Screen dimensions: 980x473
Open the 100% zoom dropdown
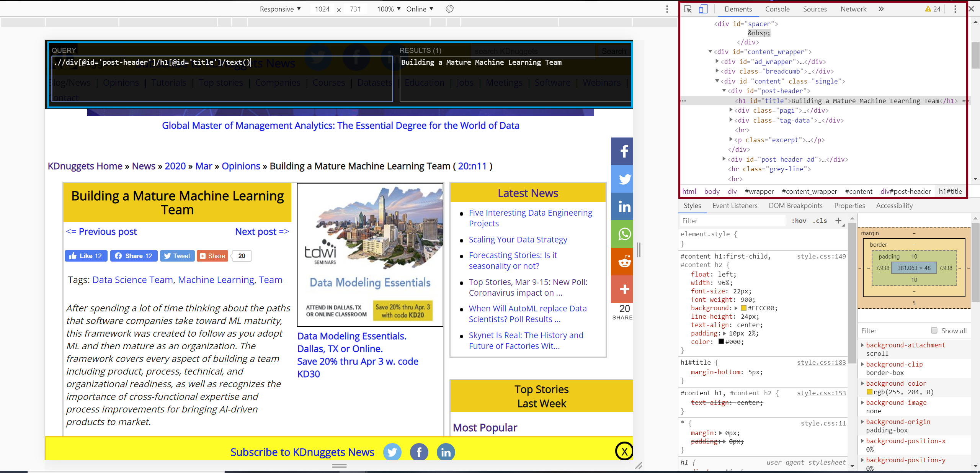389,9
